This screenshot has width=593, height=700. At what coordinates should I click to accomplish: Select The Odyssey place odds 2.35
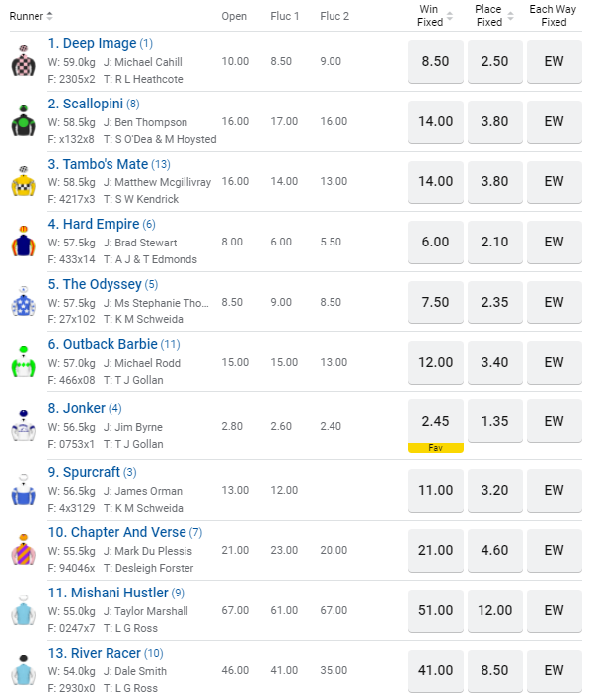coord(494,302)
